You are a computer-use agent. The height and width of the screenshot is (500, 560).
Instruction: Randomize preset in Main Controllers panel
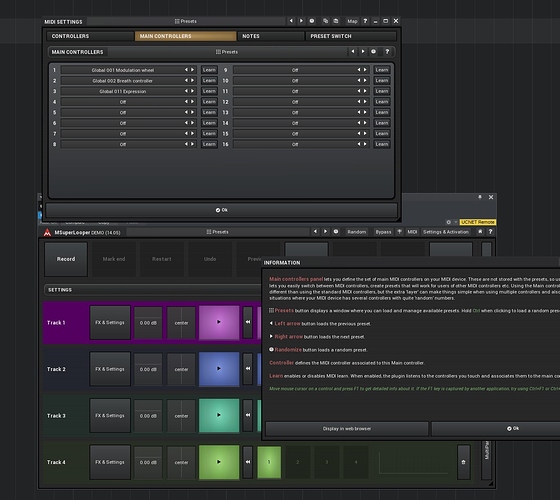pyautogui.click(x=373, y=52)
